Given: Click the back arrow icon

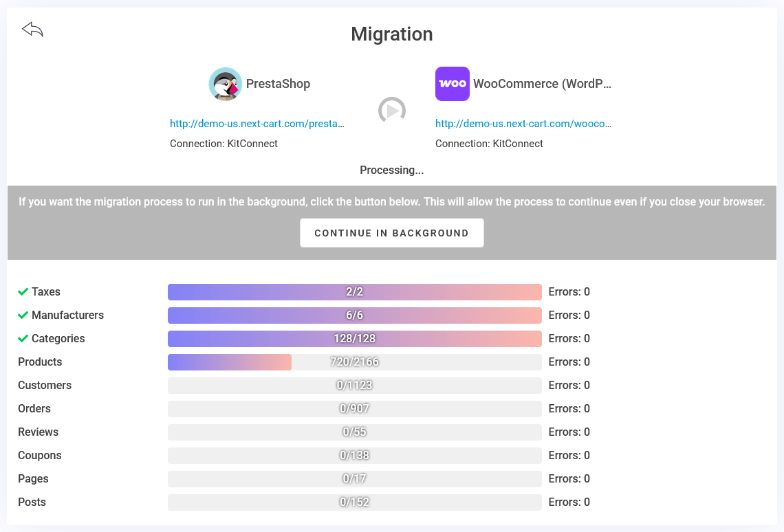Looking at the screenshot, I should pos(32,30).
